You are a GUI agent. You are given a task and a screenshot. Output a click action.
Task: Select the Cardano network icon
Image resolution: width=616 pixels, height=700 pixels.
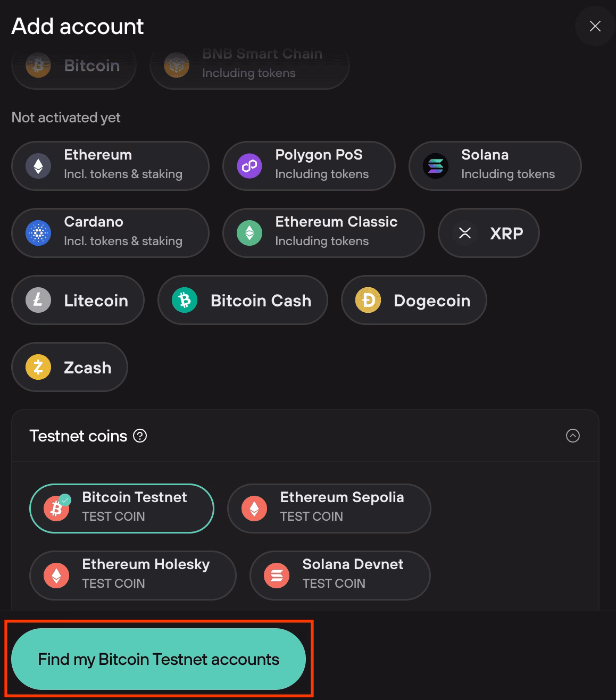(x=38, y=233)
